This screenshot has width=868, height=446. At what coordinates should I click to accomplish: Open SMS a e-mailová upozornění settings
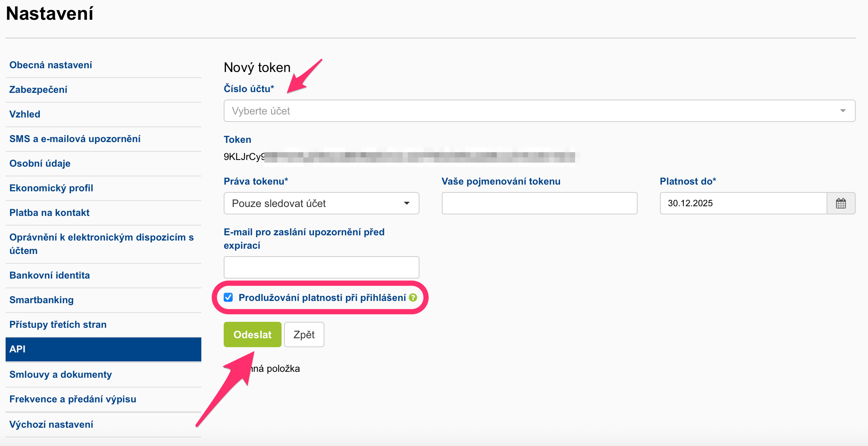(x=75, y=139)
